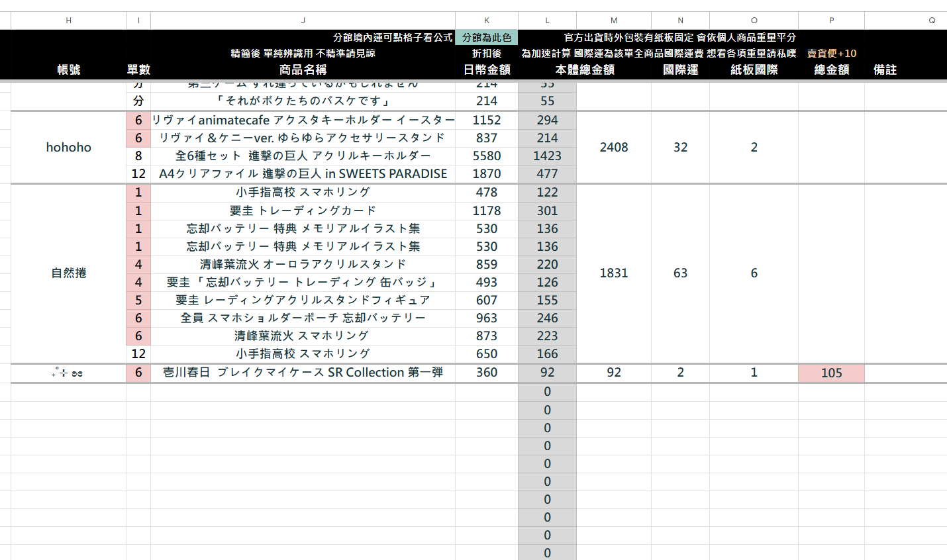Image resolution: width=947 pixels, height=560 pixels.
Task: Select the 1831 body total cell
Action: click(614, 273)
